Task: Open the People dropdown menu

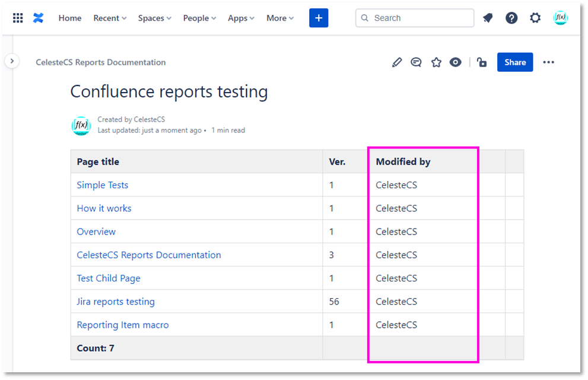Action: pyautogui.click(x=199, y=18)
